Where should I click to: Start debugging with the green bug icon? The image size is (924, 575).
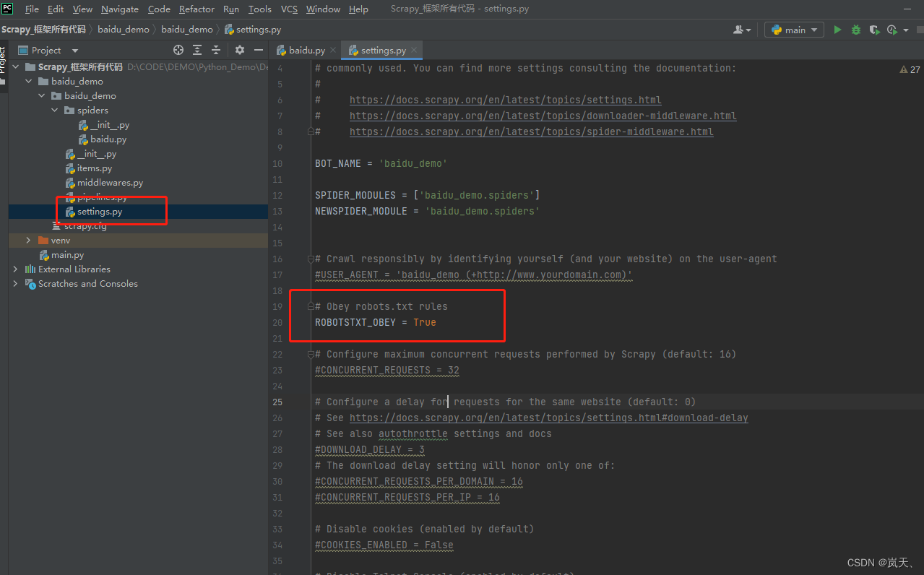(856, 30)
